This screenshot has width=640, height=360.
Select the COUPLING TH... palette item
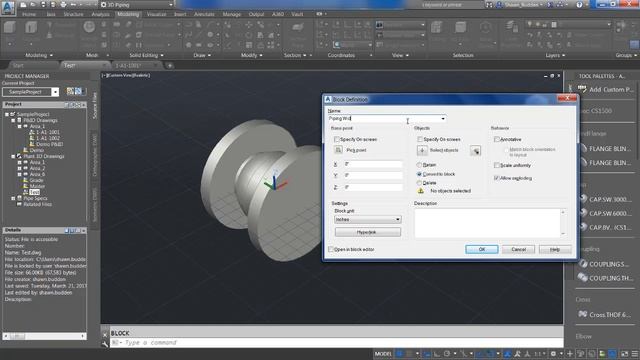(x=606, y=278)
